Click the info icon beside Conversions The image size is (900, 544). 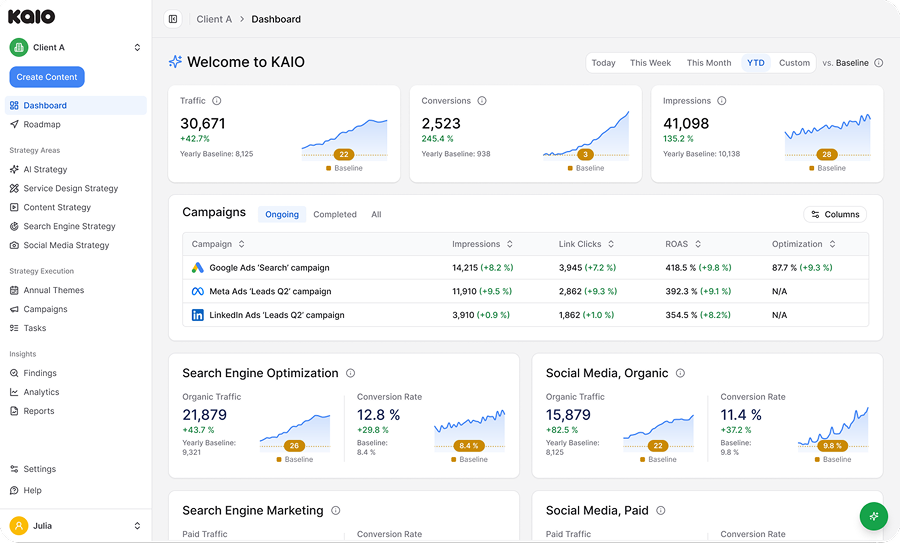pyautogui.click(x=482, y=101)
